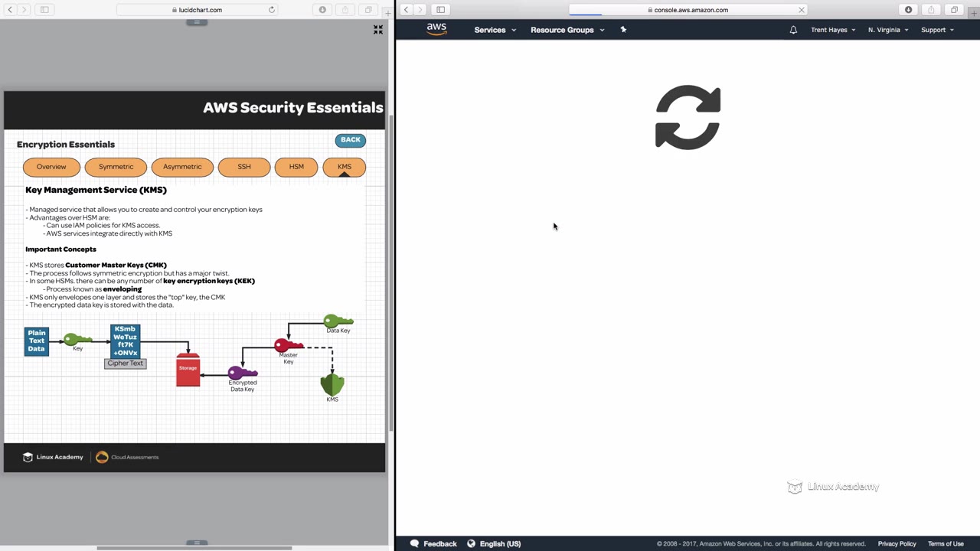This screenshot has width=980, height=551.
Task: Open downloads in the AWS console Safari window
Action: coord(909,10)
